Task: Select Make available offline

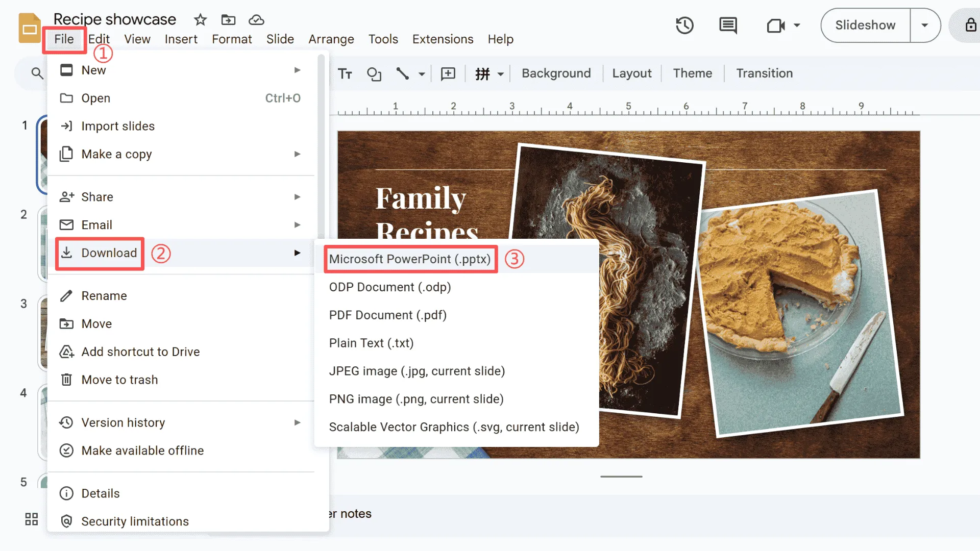Action: [181, 450]
